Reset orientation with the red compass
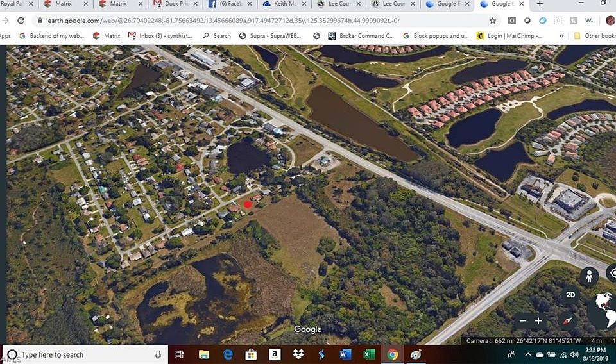 [567, 321]
